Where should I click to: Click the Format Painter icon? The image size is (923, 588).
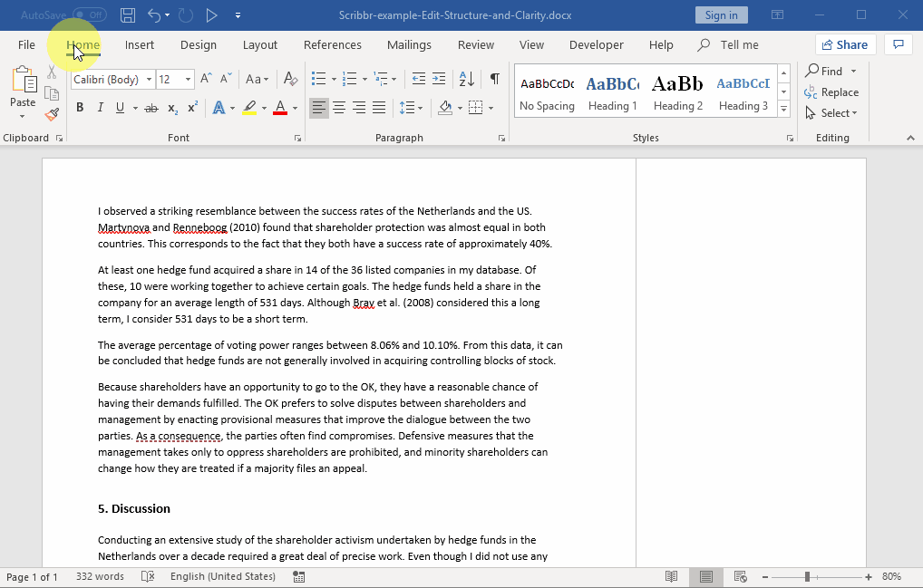coord(52,114)
